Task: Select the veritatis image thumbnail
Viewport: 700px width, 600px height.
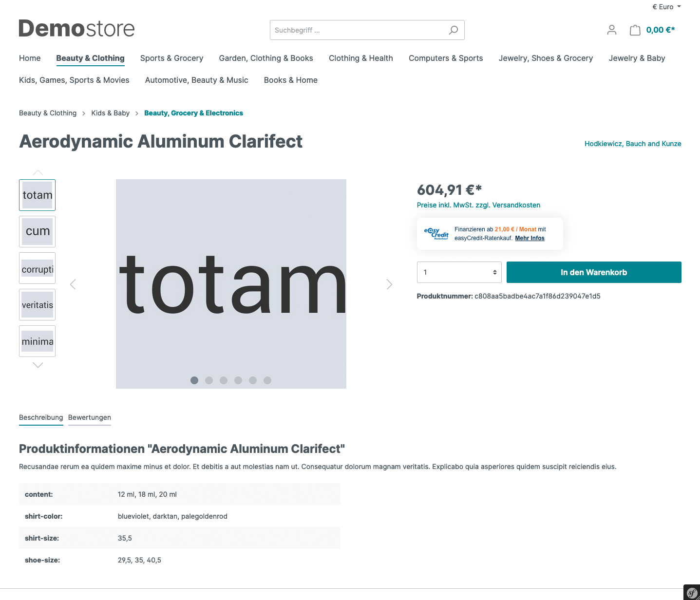Action: coord(38,305)
